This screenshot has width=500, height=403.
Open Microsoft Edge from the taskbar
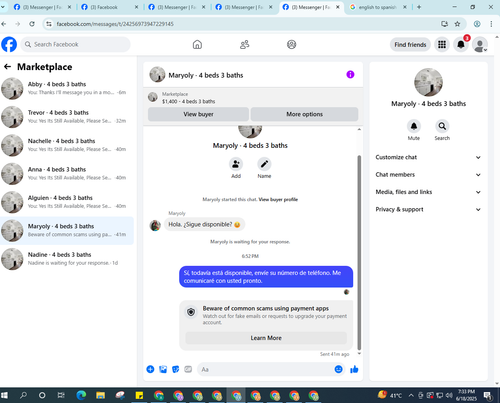(x=81, y=395)
